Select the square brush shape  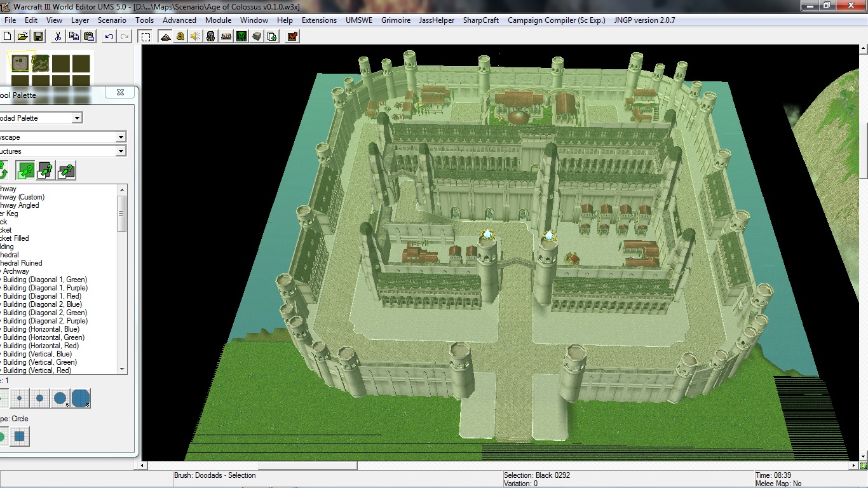click(x=20, y=437)
